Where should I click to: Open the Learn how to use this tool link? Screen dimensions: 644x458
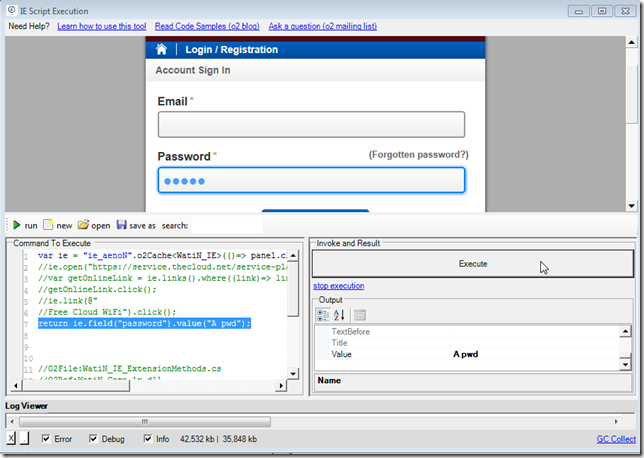[101, 26]
